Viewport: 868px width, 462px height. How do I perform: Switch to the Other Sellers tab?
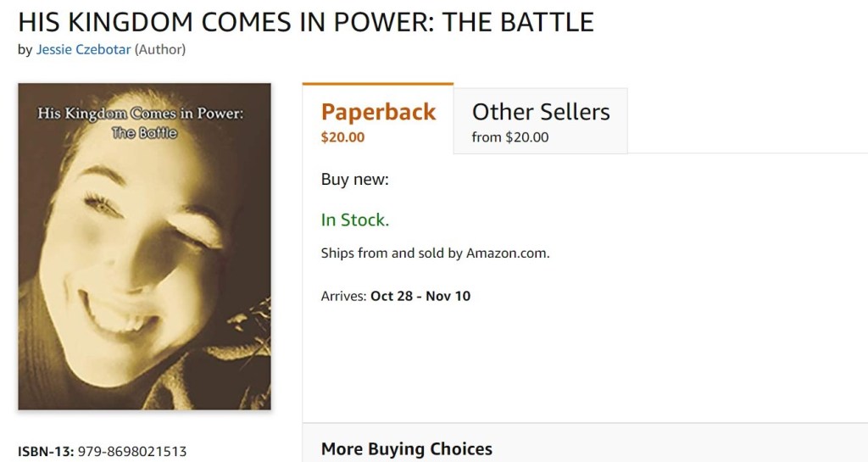pyautogui.click(x=541, y=112)
